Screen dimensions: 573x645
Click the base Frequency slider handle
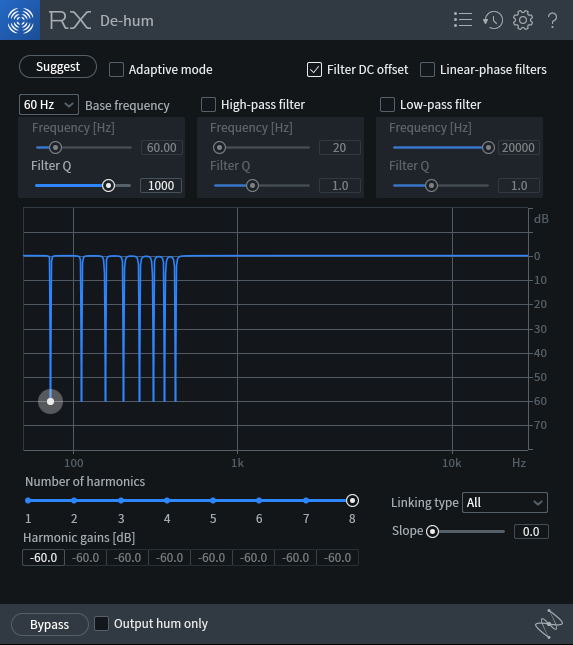(x=55, y=147)
